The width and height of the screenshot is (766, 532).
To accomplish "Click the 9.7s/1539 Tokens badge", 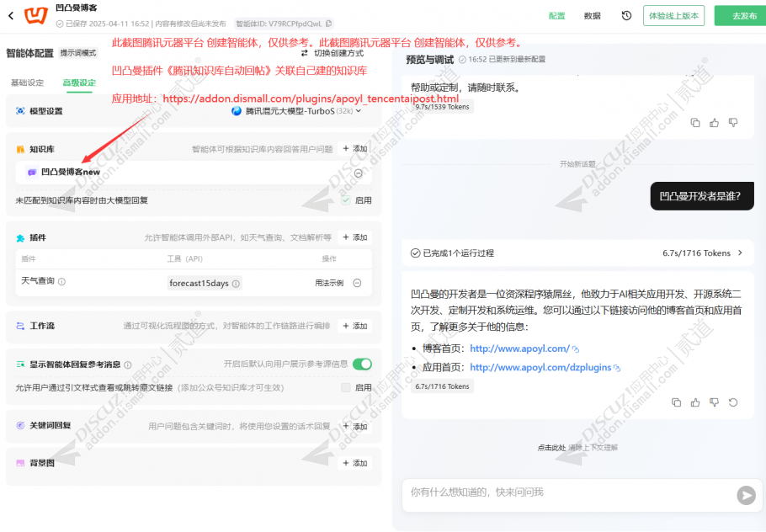I will [x=442, y=107].
